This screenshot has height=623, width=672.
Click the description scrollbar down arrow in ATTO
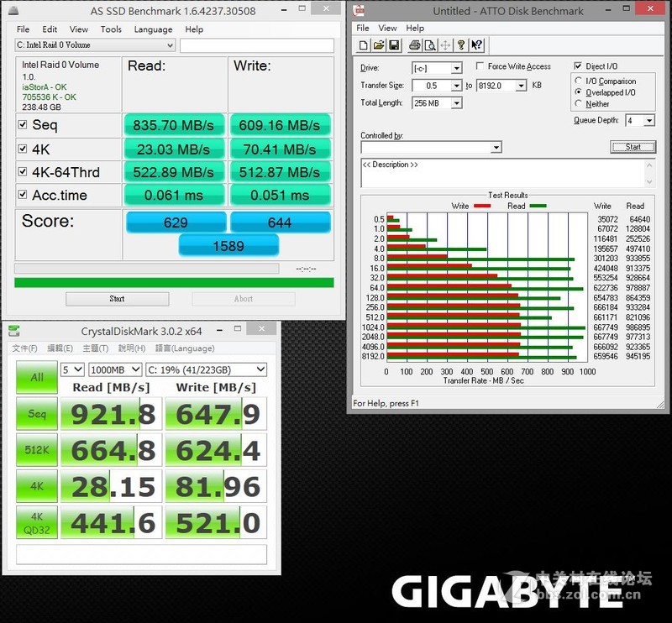point(649,182)
